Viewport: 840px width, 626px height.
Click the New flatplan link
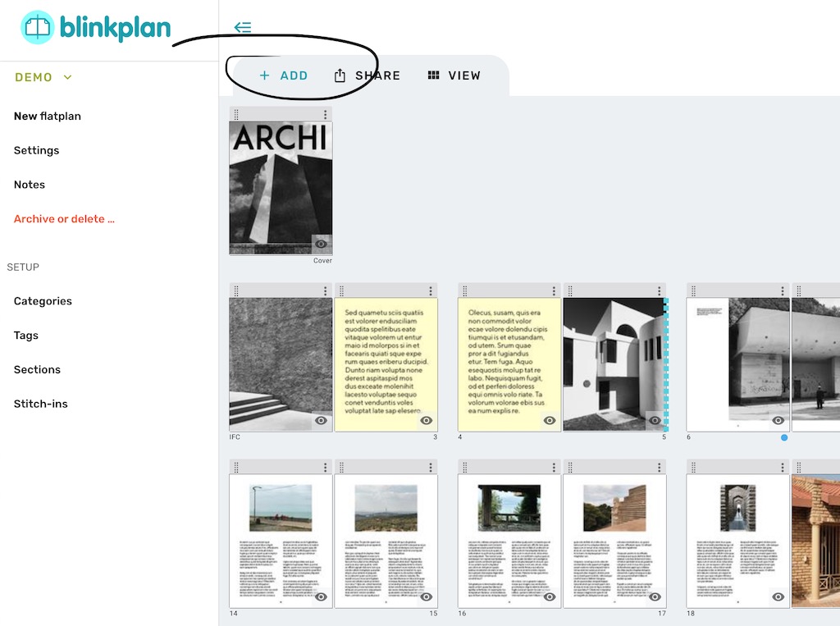click(x=47, y=116)
